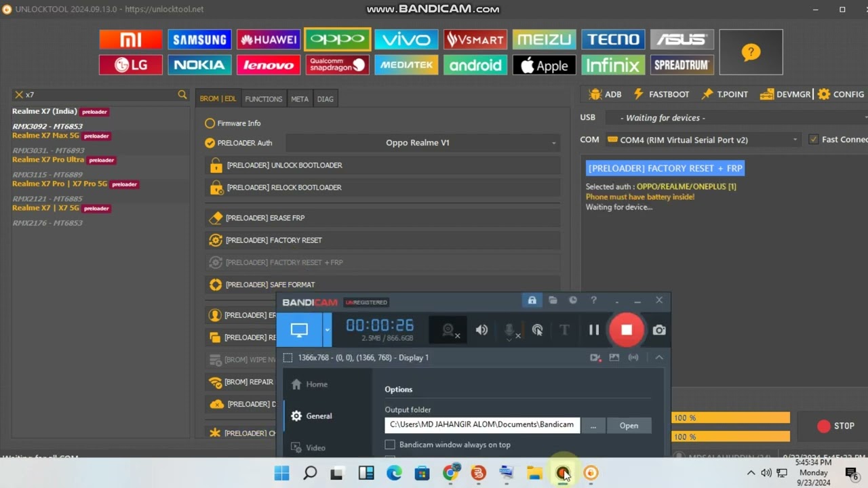This screenshot has width=868, height=488.
Task: Select the Infinix brand logo
Action: 613,65
